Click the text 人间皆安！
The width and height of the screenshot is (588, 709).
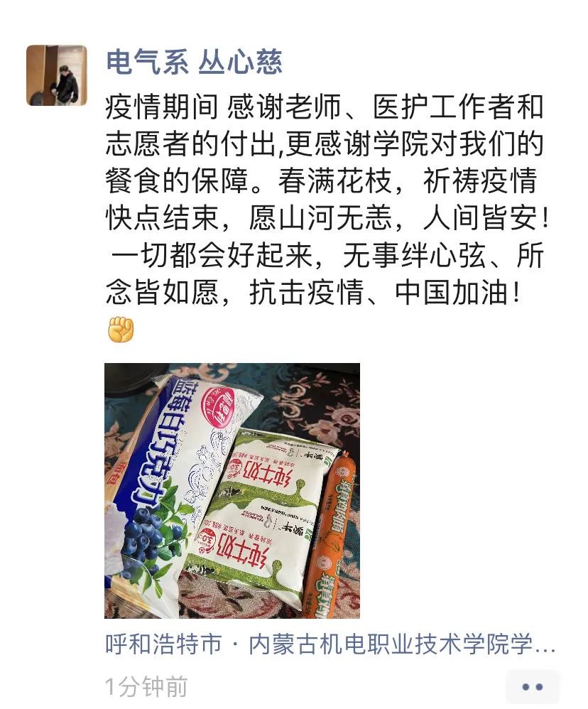(486, 218)
